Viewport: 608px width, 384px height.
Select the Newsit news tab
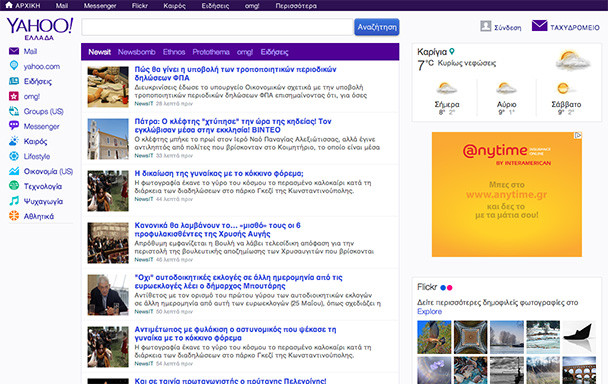click(100, 52)
